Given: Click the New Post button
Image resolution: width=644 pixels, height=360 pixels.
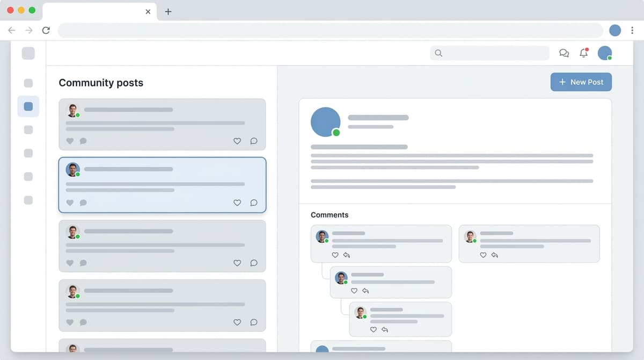Looking at the screenshot, I should (x=581, y=82).
